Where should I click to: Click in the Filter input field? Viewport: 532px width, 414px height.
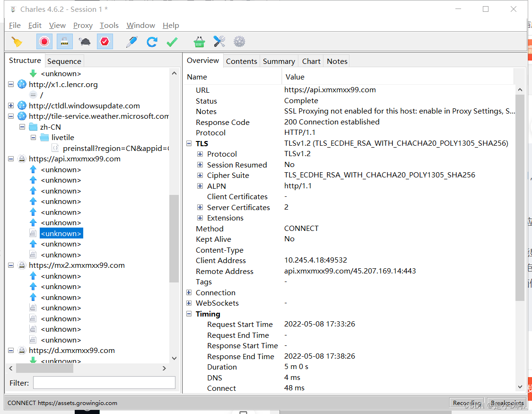[104, 383]
